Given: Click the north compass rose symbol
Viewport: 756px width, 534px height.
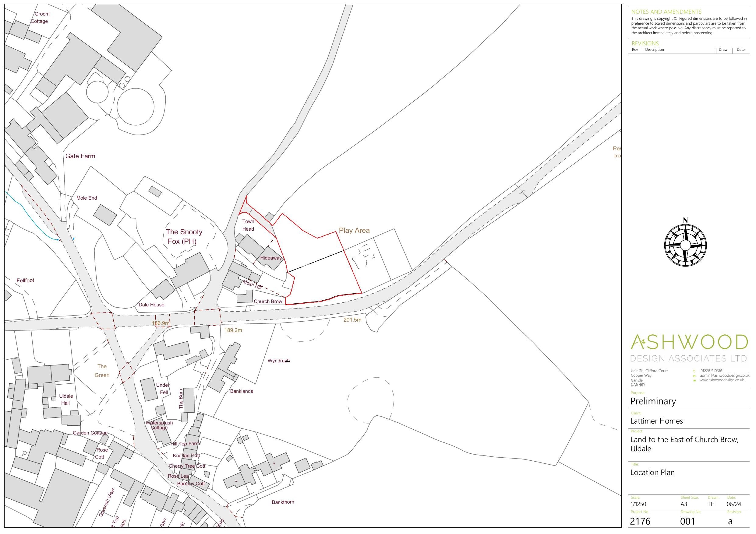Looking at the screenshot, I should 685,245.
